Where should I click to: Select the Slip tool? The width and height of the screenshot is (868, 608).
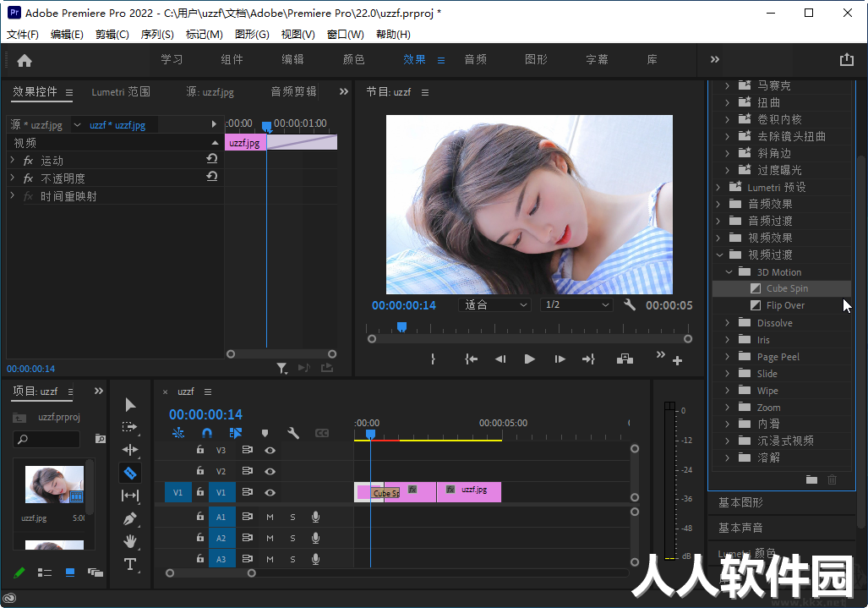130,496
